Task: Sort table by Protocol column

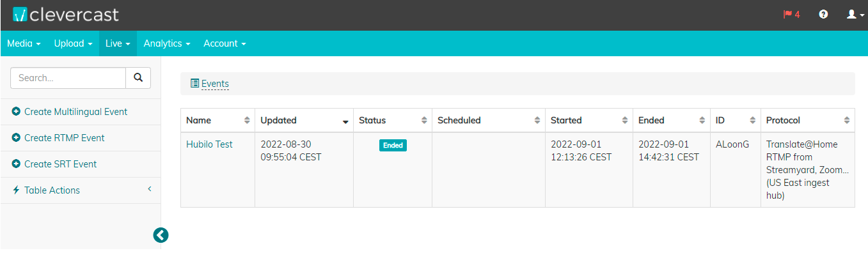Action: 808,120
